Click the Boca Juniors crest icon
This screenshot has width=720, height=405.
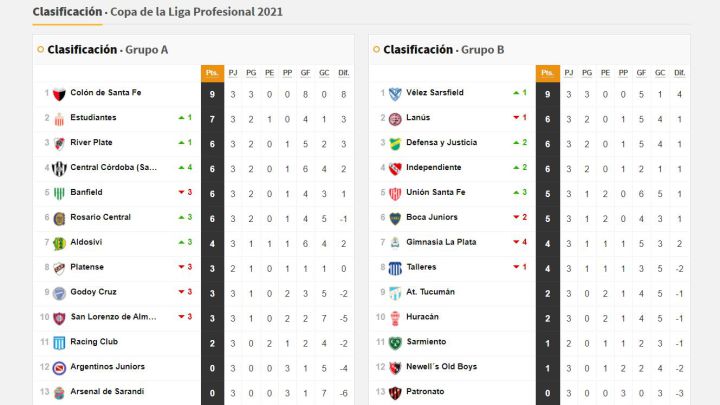click(x=395, y=219)
